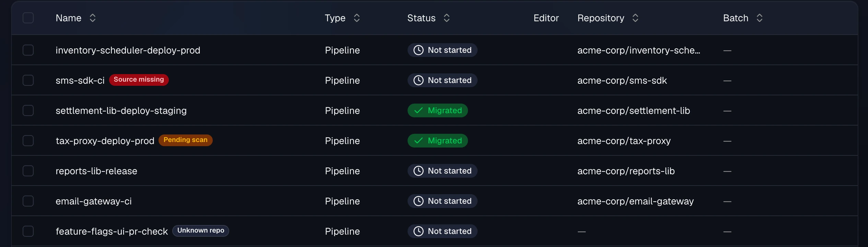Click the acme-corp/settlement-lib repository cell
This screenshot has width=868, height=247.
click(634, 111)
